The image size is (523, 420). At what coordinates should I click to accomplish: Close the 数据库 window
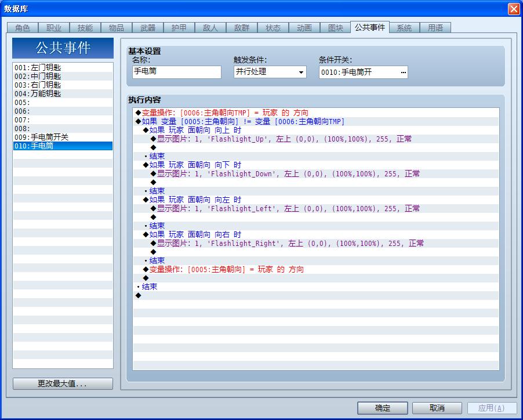pyautogui.click(x=514, y=9)
